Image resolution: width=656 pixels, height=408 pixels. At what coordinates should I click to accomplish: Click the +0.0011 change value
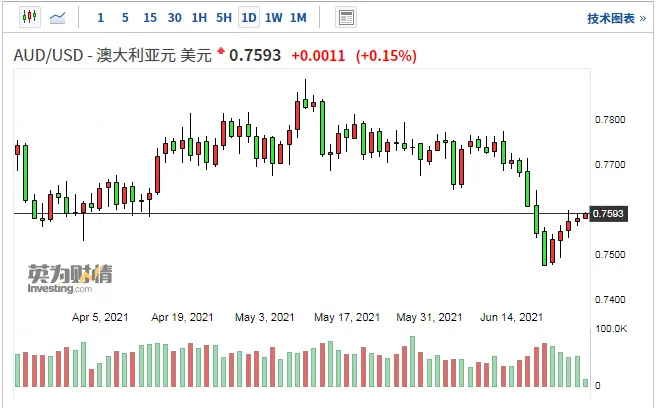(x=318, y=56)
